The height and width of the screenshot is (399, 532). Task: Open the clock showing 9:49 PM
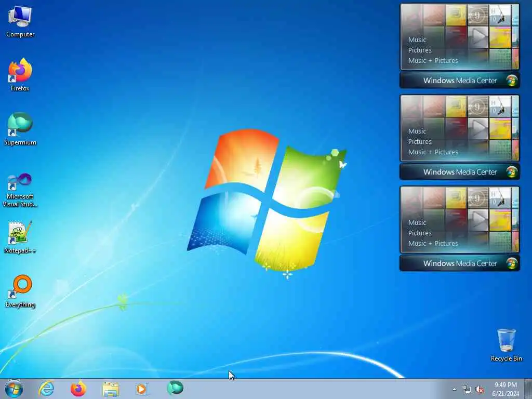point(506,389)
